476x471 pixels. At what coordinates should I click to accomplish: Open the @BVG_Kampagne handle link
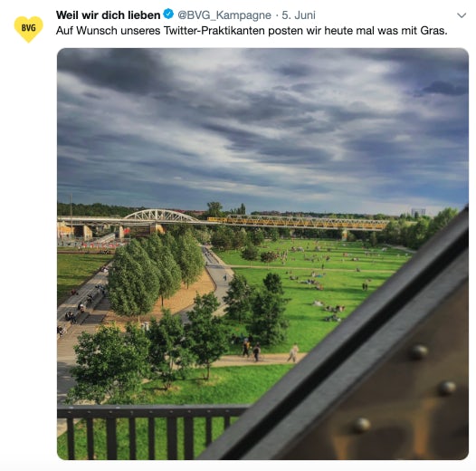(224, 15)
